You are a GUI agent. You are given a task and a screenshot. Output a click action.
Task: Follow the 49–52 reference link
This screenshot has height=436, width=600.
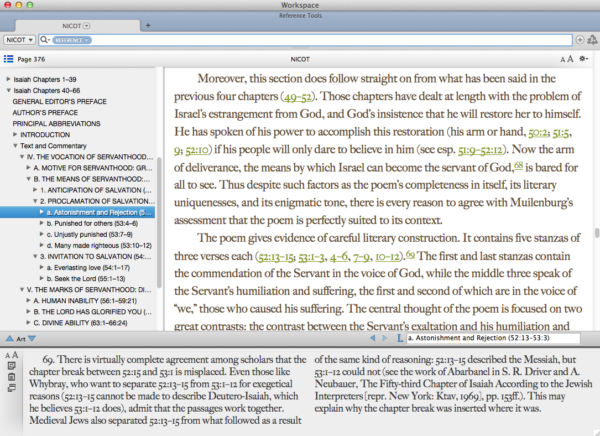click(298, 97)
